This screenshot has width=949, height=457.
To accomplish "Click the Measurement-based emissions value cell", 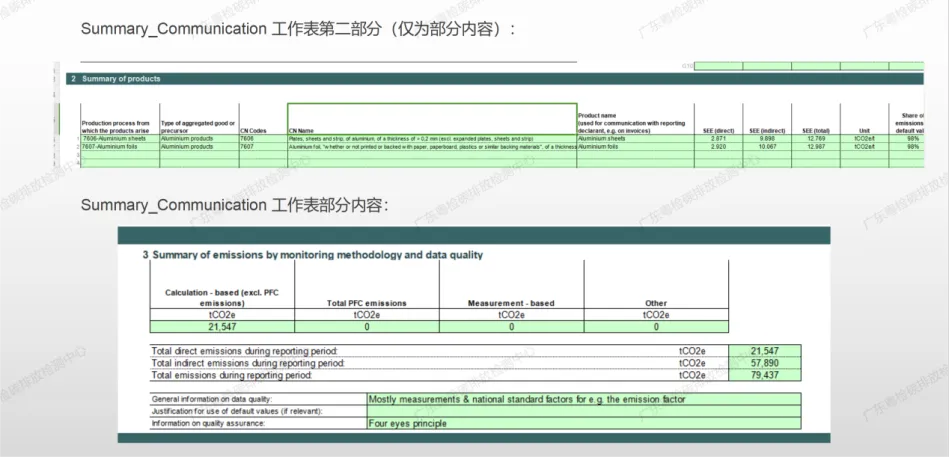I will click(511, 326).
